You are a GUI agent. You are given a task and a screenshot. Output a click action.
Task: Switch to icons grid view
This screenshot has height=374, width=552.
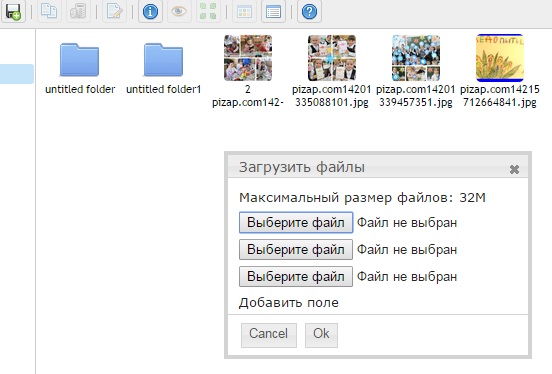coord(244,12)
